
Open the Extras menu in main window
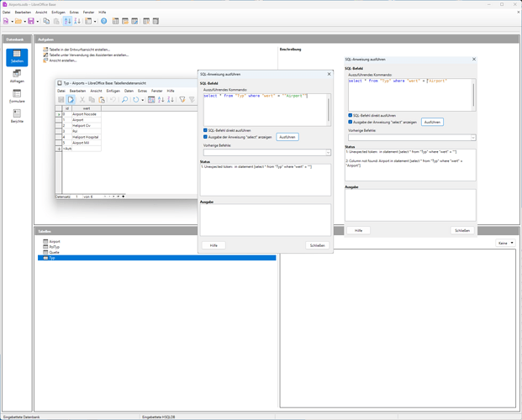75,13
